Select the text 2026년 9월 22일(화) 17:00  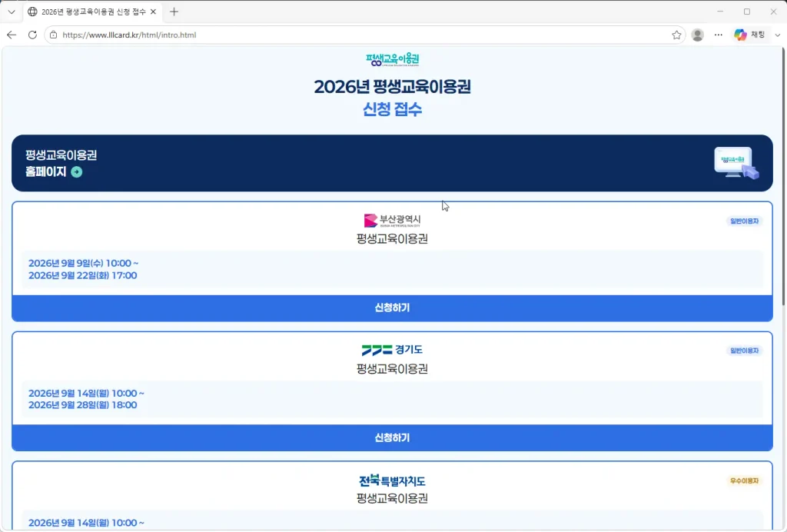click(x=83, y=275)
